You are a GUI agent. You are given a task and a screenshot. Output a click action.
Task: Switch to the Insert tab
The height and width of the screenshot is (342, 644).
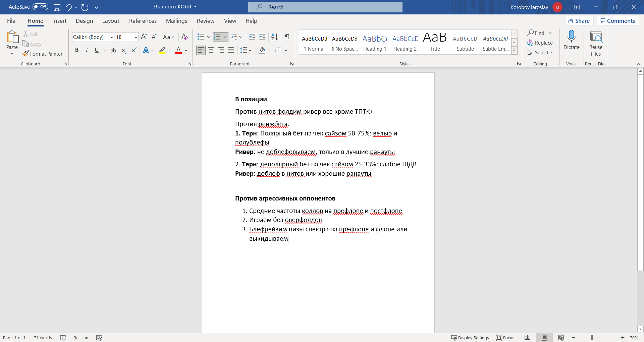click(x=59, y=21)
